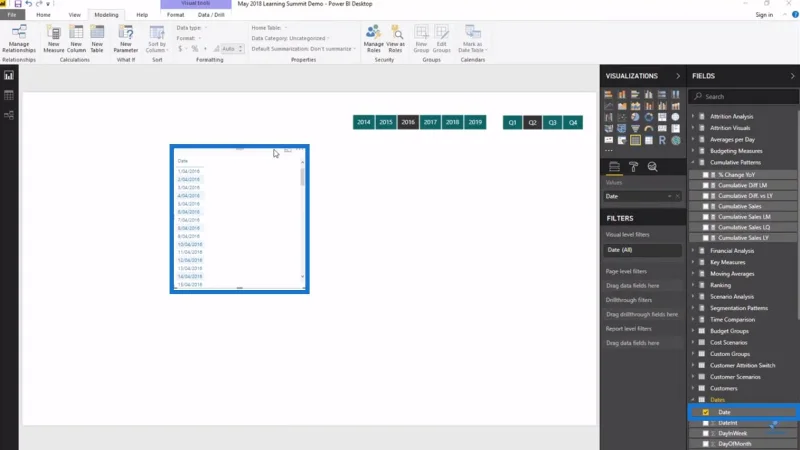
Task: Collapse the Visualizations pane chevron
Action: point(678,76)
